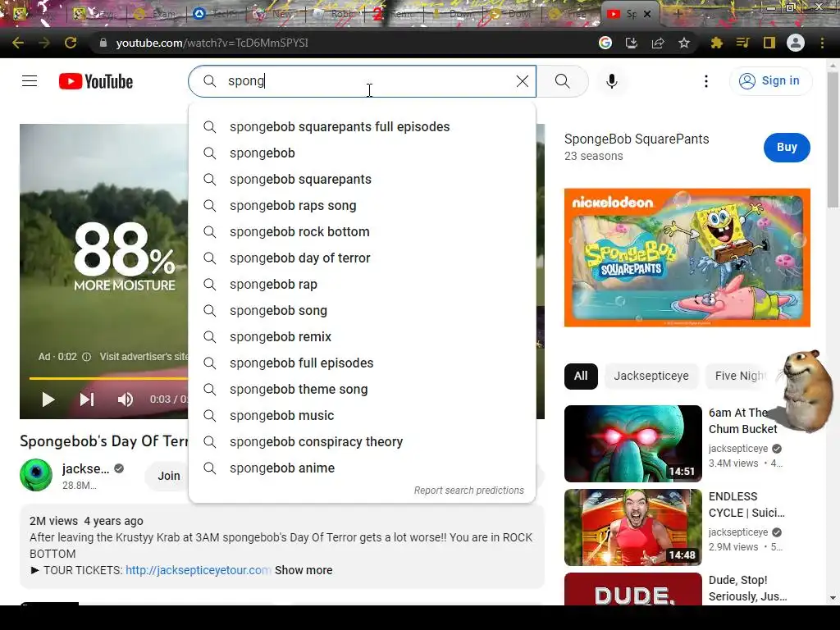
Task: Pick suggestion 'spongebob theme song'
Action: tap(362, 390)
